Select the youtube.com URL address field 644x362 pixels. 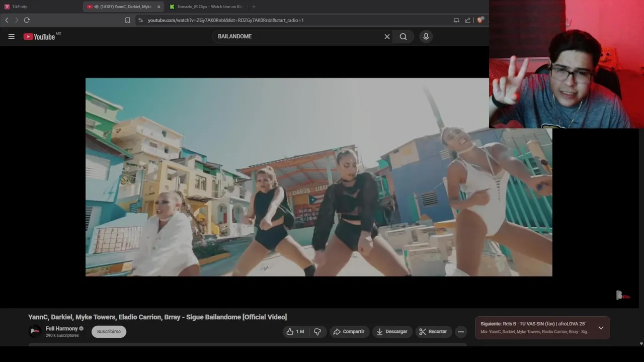pos(225,20)
